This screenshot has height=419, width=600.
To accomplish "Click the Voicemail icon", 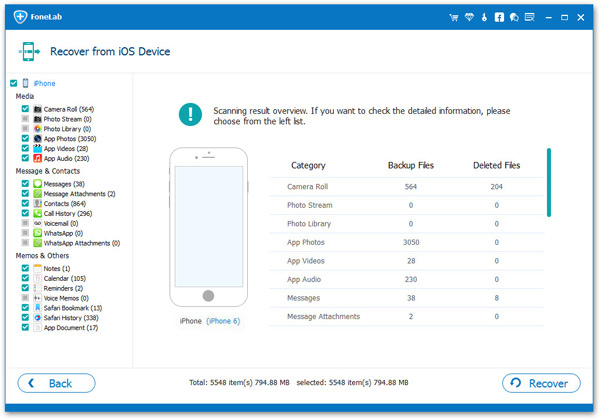I will click(x=38, y=223).
